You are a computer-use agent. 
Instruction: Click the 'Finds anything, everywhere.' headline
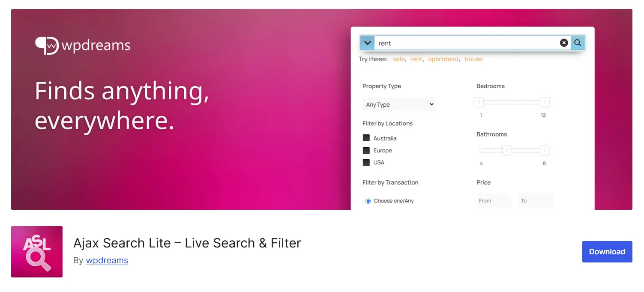122,106
